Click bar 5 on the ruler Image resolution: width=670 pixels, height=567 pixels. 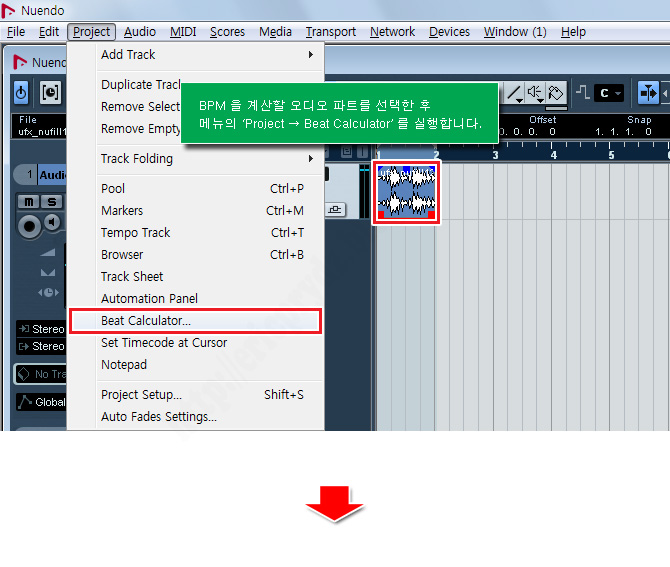pos(611,155)
